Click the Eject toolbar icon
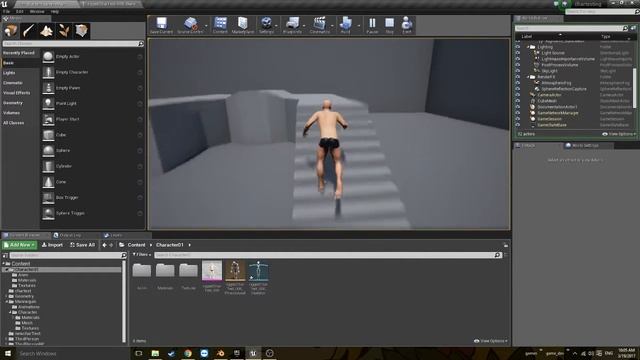The image size is (640, 360). pos(407,25)
